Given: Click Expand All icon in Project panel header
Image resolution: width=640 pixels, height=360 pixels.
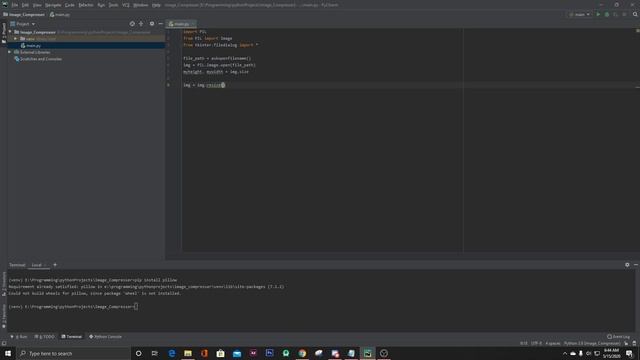Looking at the screenshot, I should tap(141, 24).
